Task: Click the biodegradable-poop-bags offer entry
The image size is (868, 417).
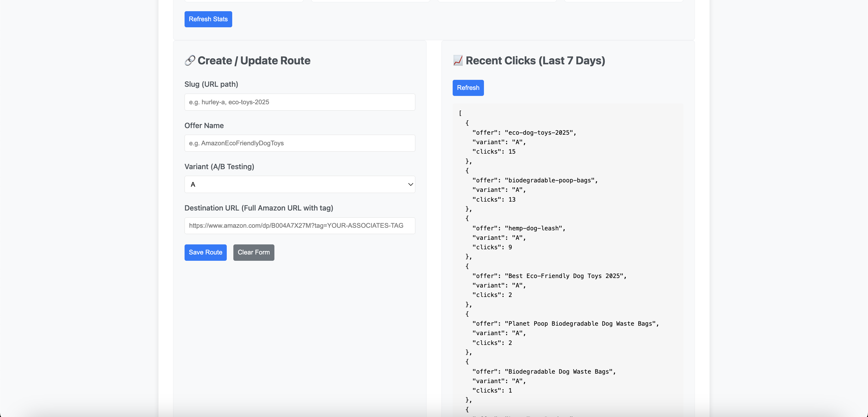Action: coord(535,180)
